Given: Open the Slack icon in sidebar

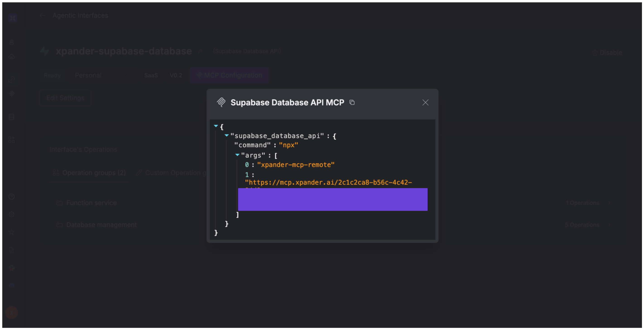Looking at the screenshot, I should click(12, 268).
